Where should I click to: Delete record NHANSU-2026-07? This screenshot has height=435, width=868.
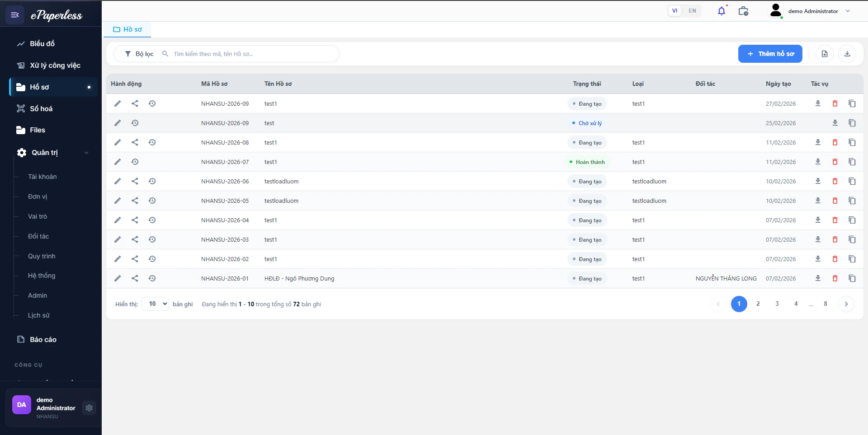pos(835,162)
